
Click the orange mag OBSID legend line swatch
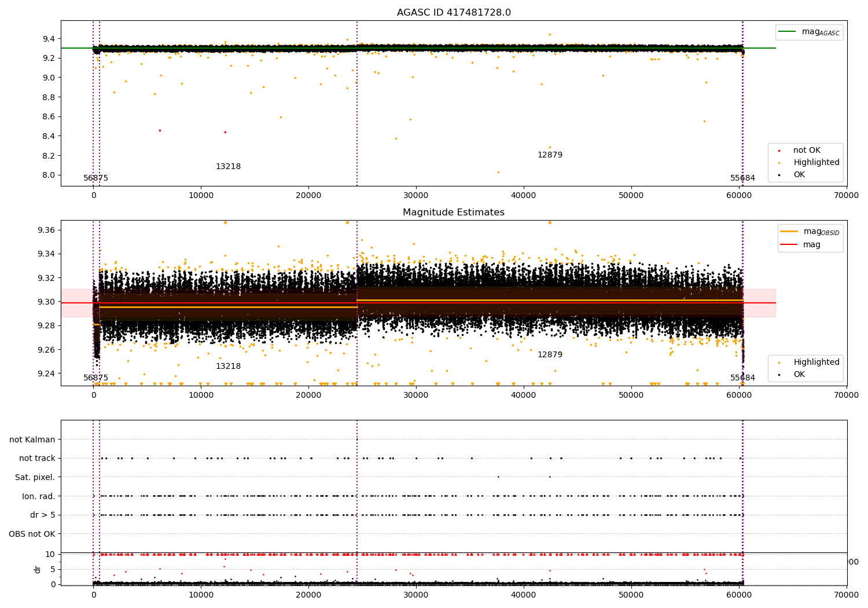tap(789, 231)
